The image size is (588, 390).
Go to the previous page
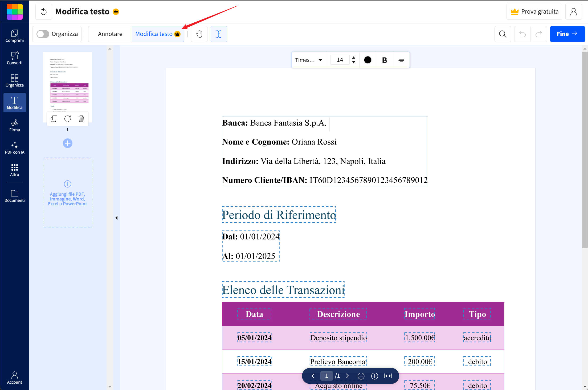(313, 376)
